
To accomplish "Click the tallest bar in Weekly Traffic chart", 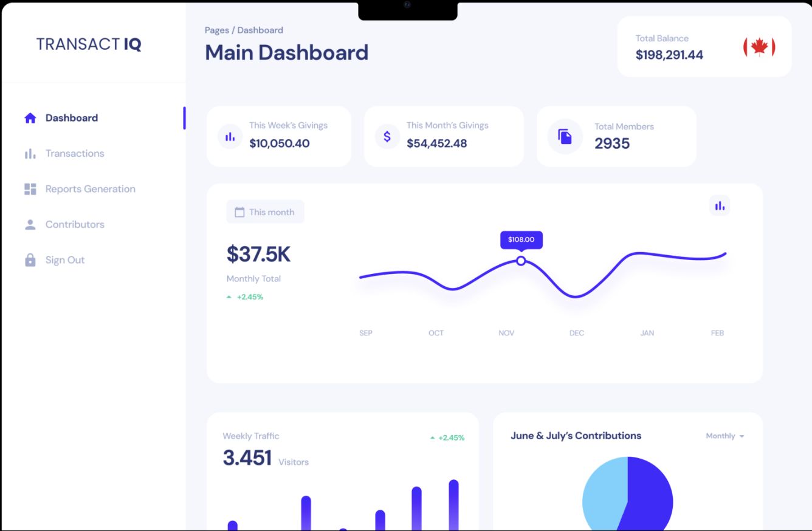I will coord(453,504).
